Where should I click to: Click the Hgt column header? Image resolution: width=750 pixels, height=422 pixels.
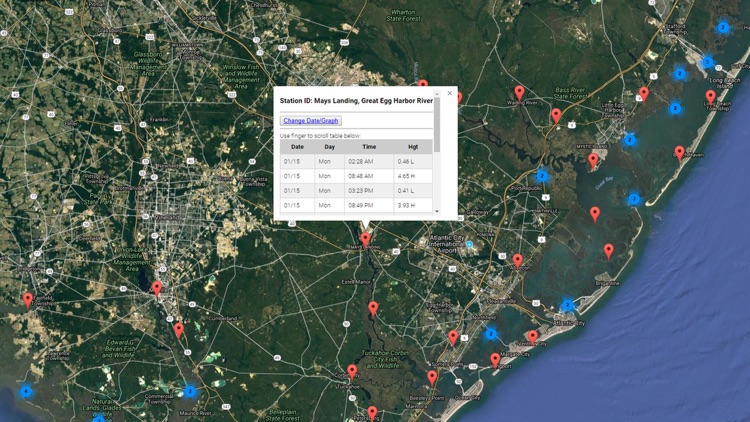pyautogui.click(x=413, y=147)
